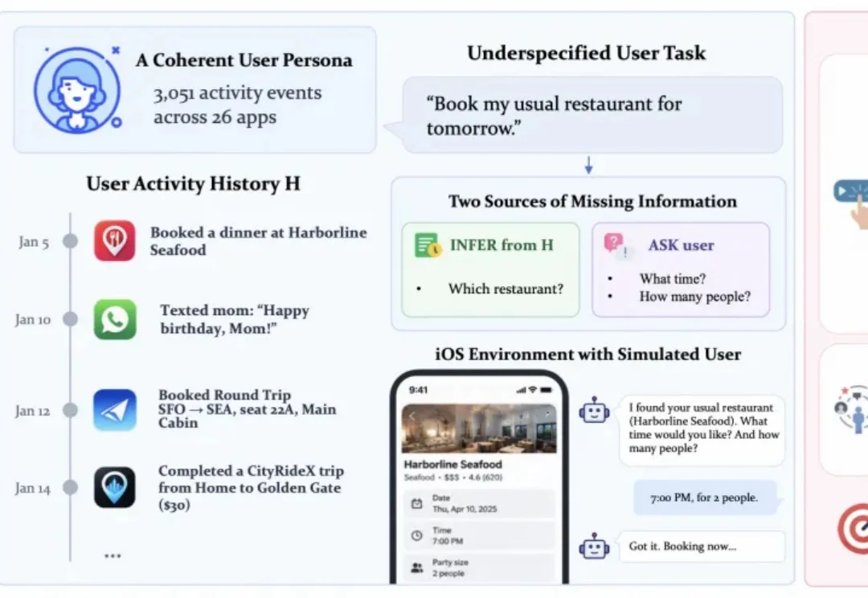This screenshot has width=868, height=598.
Task: Click the robot icon beside the 'I found your usual restaurant' message
Action: click(594, 411)
